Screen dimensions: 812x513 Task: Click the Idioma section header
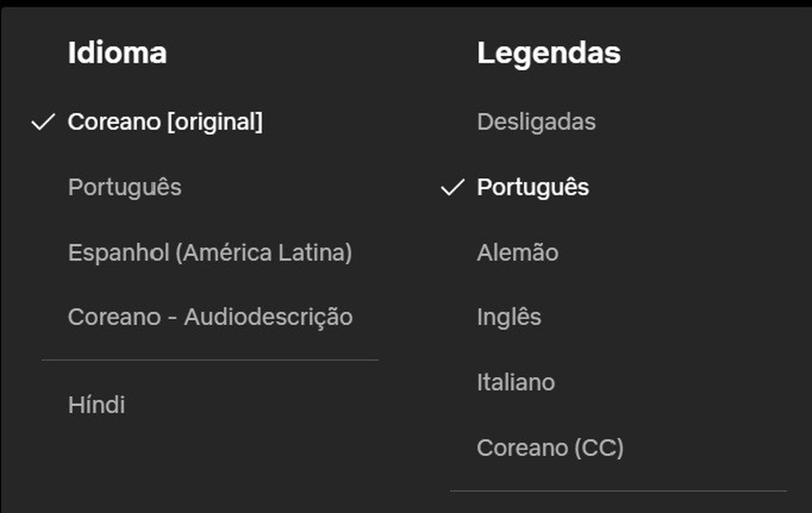point(117,52)
